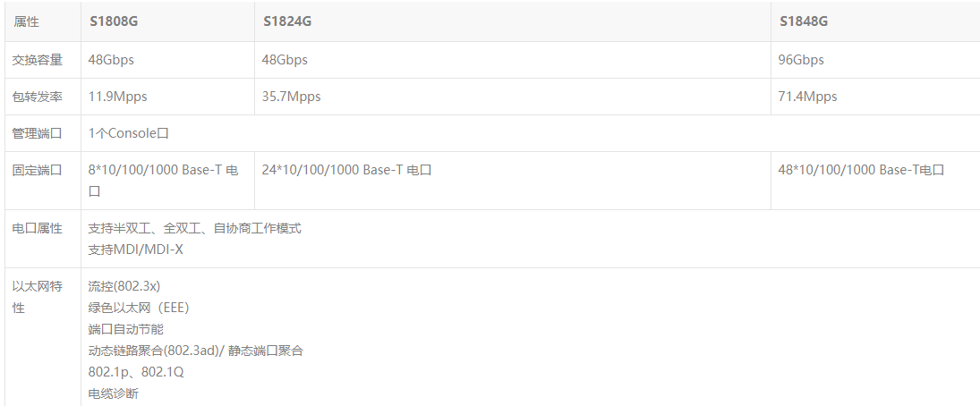This screenshot has height=406, width=980.
Task: Click the 管理端口 row label
Action: point(38,133)
